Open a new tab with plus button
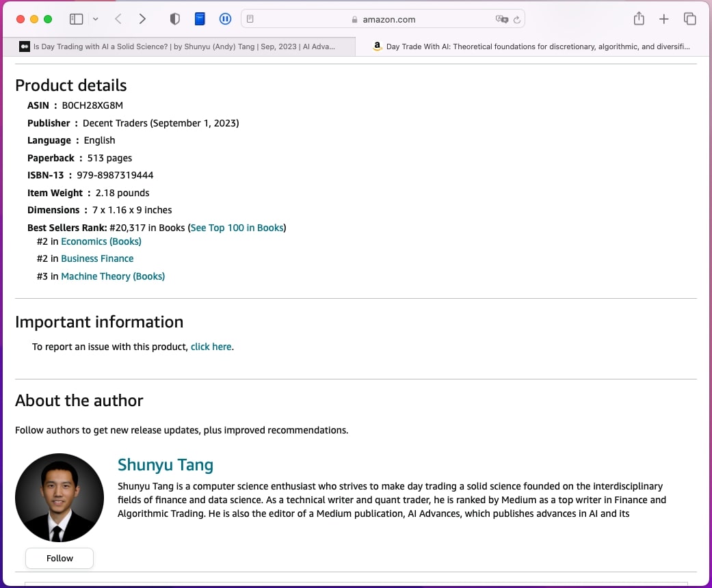Viewport: 712px width, 588px height. click(663, 19)
